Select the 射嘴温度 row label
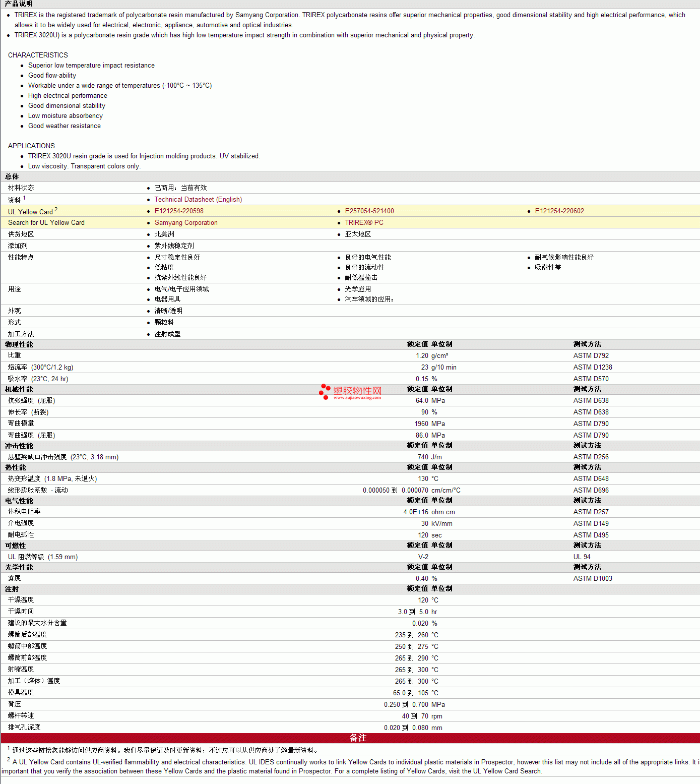This screenshot has width=700, height=784. tap(21, 670)
